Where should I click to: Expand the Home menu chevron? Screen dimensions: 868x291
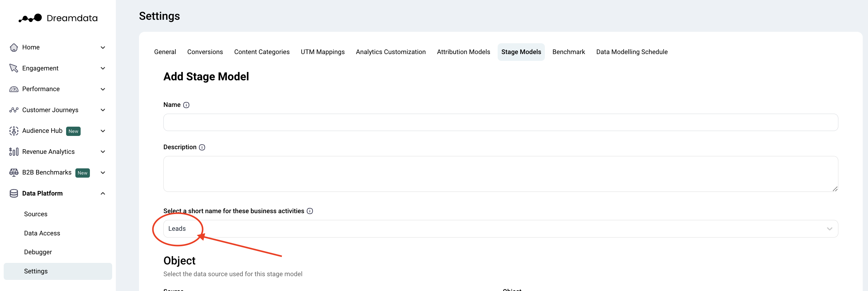point(103,48)
